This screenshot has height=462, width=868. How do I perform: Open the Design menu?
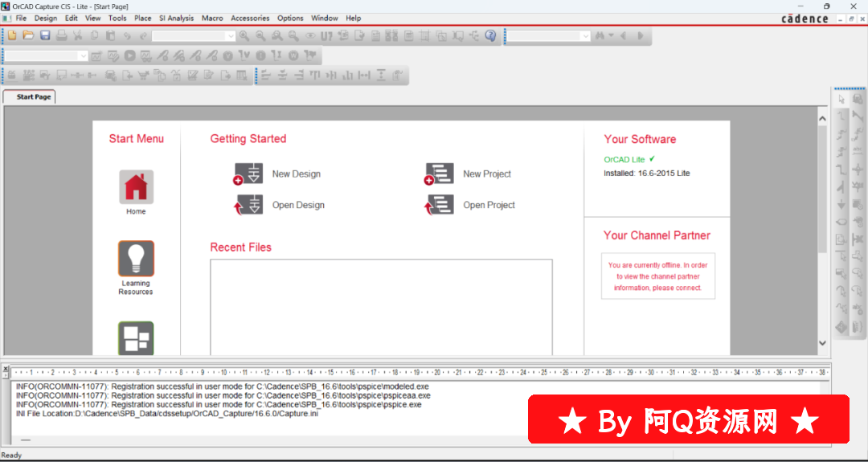[x=46, y=18]
